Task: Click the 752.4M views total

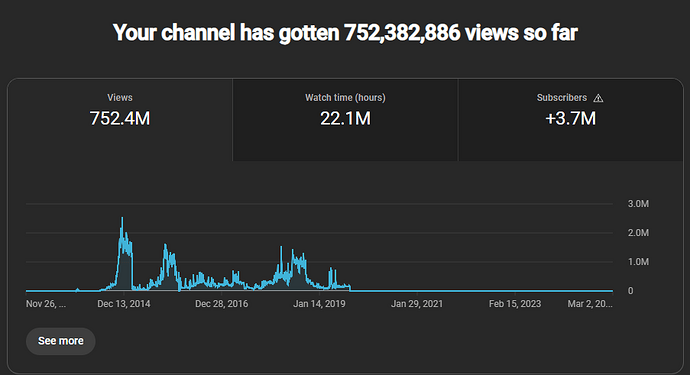Action: coord(120,118)
